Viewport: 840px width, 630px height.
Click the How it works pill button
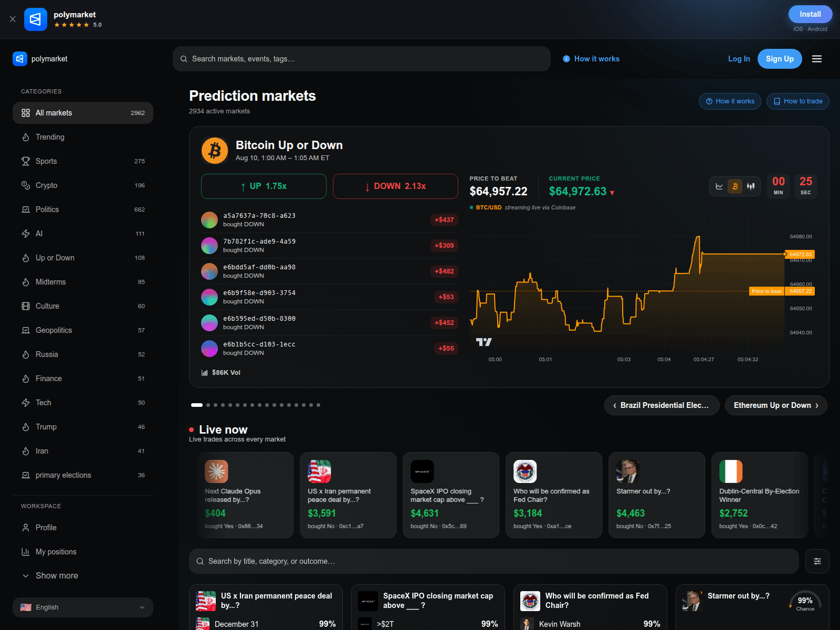coord(730,101)
